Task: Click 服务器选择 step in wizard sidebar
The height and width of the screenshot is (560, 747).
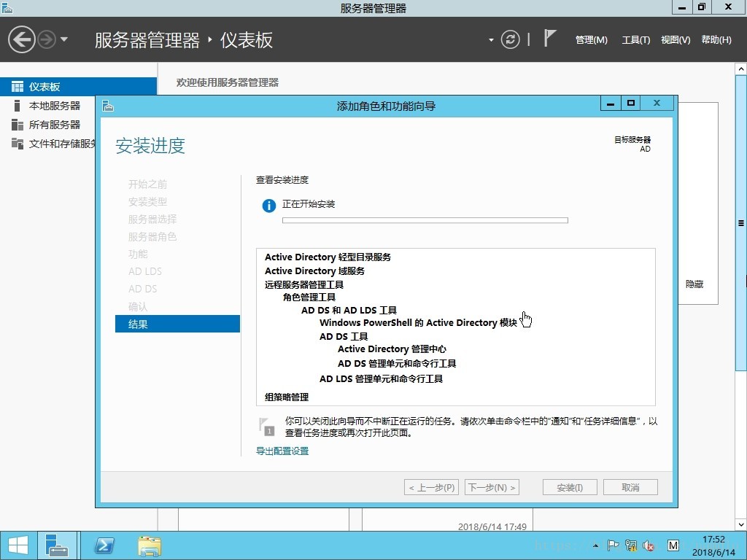Action: [152, 219]
